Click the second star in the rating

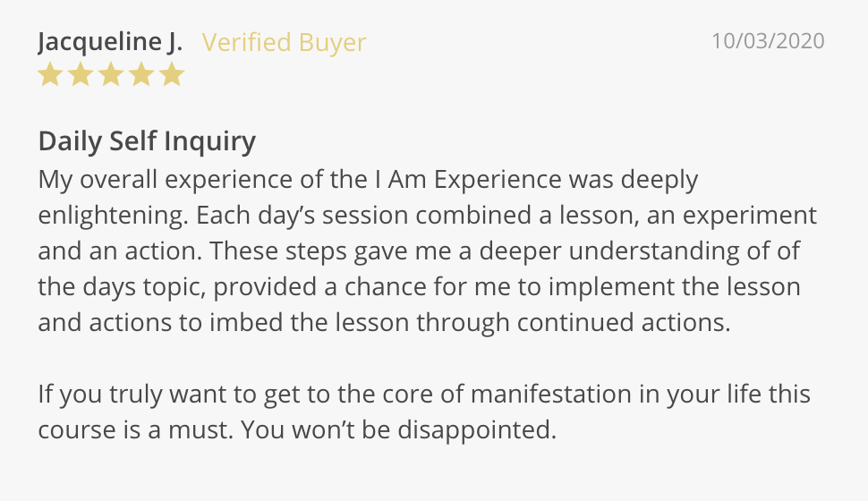tap(81, 75)
